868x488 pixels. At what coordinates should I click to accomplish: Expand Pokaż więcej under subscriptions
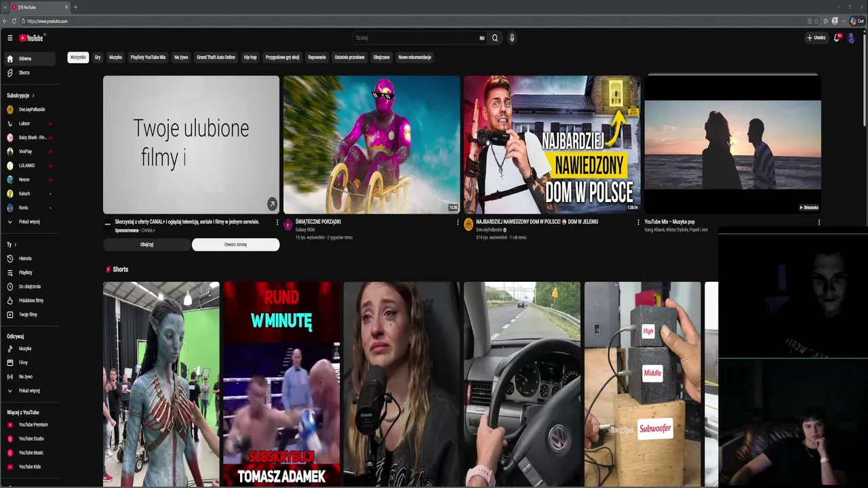pos(30,222)
